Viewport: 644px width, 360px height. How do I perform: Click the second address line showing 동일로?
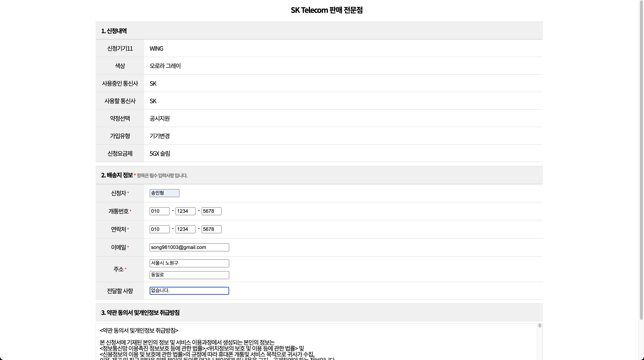[x=189, y=275]
